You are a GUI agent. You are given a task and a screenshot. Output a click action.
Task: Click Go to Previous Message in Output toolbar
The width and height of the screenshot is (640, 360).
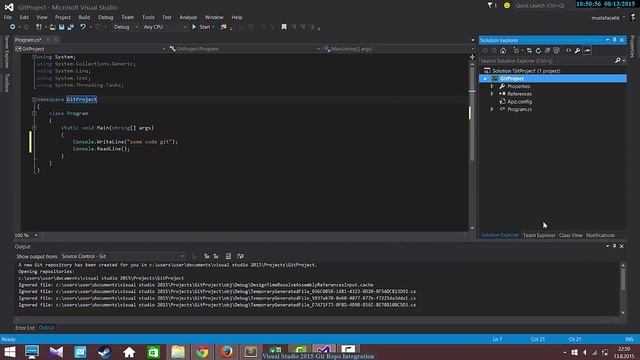207,256
